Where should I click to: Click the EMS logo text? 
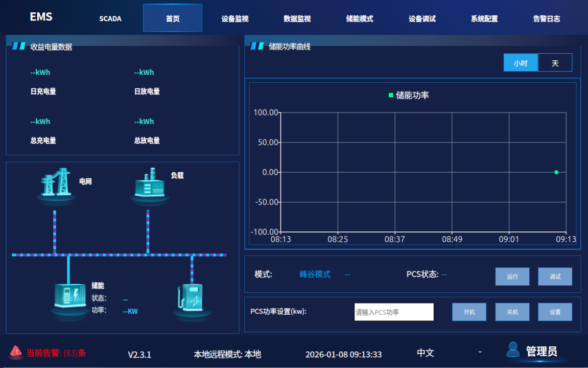point(41,17)
